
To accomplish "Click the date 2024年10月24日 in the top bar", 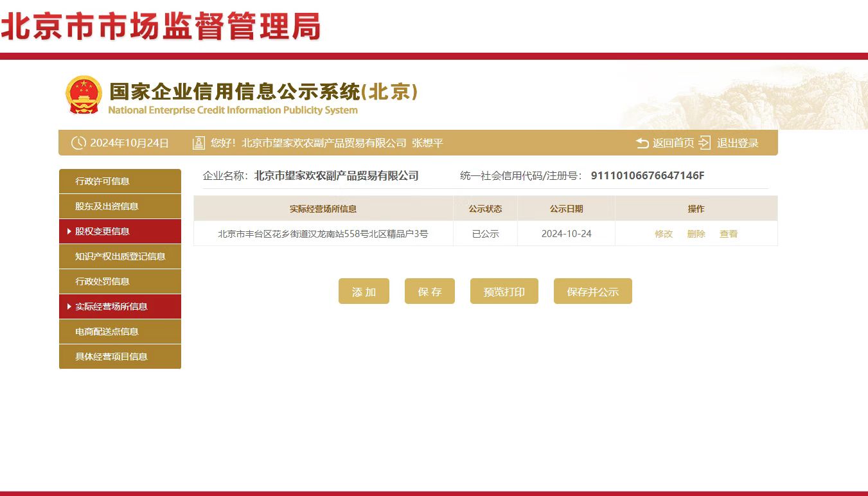I will pyautogui.click(x=129, y=143).
